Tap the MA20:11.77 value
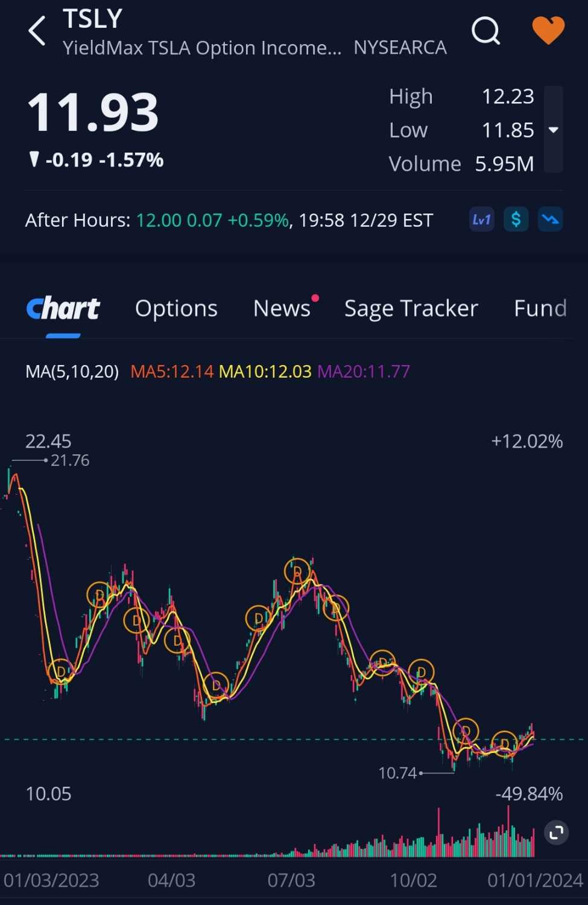This screenshot has width=588, height=905. click(364, 371)
